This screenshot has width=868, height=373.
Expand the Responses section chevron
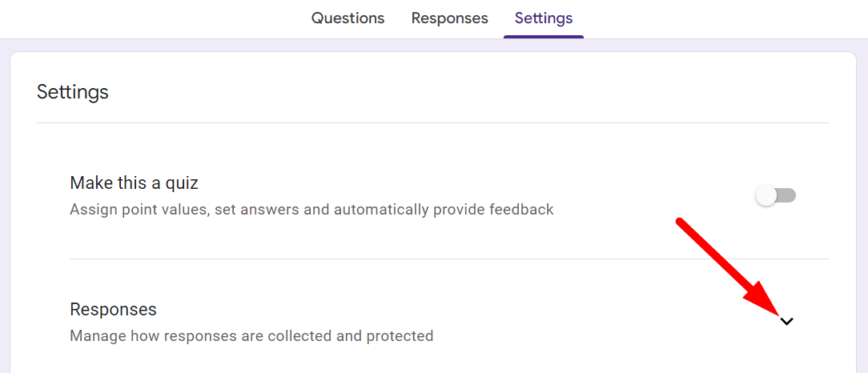[787, 322]
